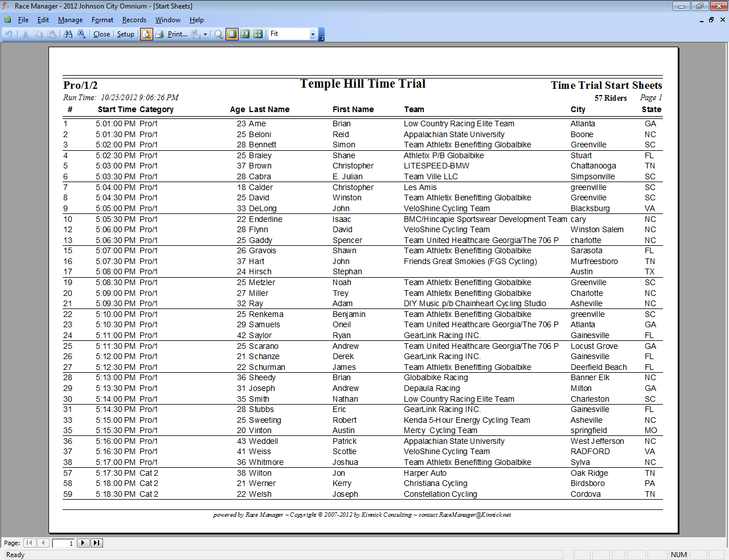Click the Constellation Cycling team entry

point(440,494)
